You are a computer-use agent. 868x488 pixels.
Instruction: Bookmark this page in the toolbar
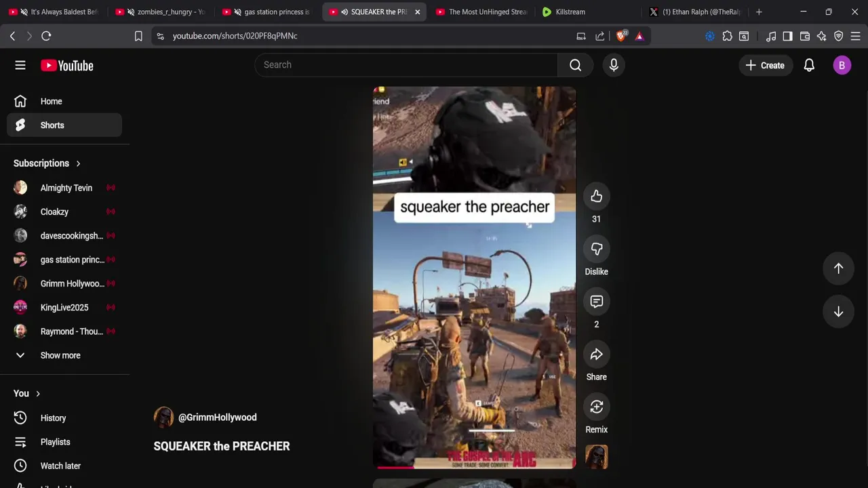point(138,36)
